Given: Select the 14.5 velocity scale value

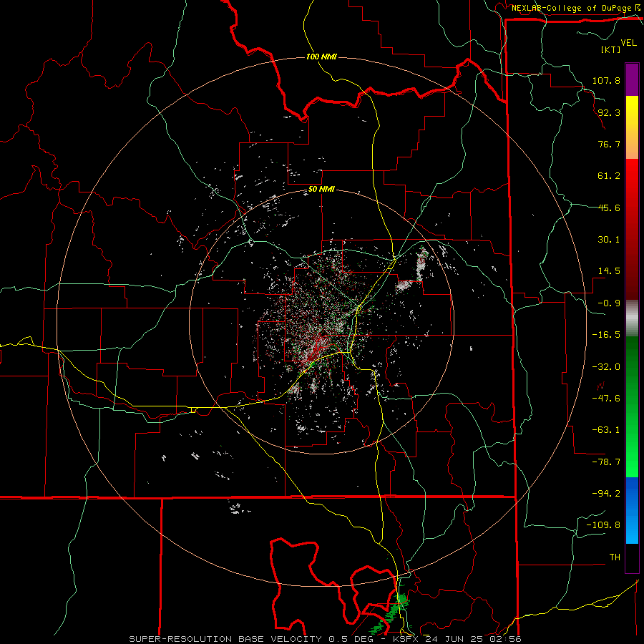Looking at the screenshot, I should pos(609,271).
